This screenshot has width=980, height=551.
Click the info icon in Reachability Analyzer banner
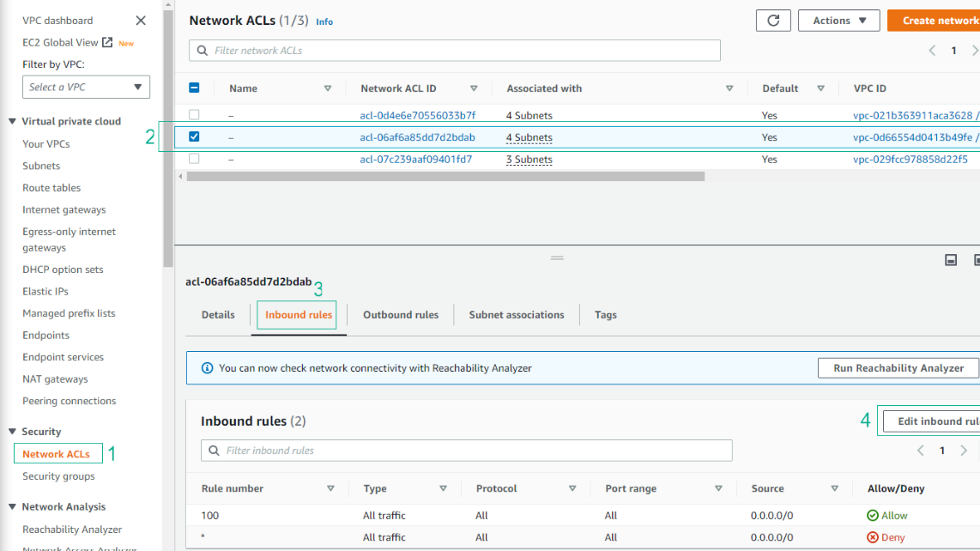click(x=206, y=367)
